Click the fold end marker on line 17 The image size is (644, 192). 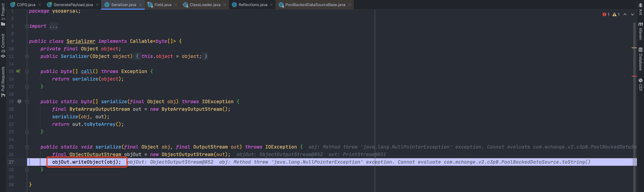[x=27, y=86]
